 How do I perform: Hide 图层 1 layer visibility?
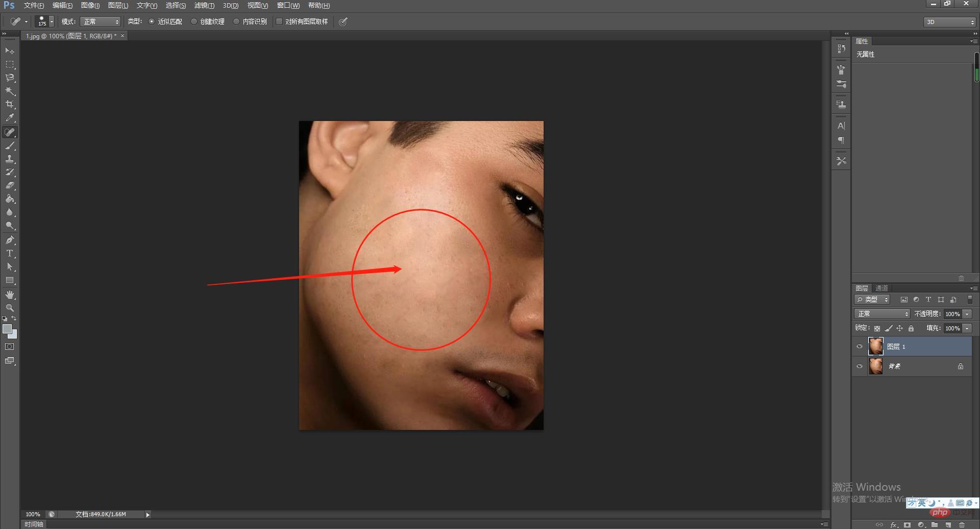(x=860, y=347)
